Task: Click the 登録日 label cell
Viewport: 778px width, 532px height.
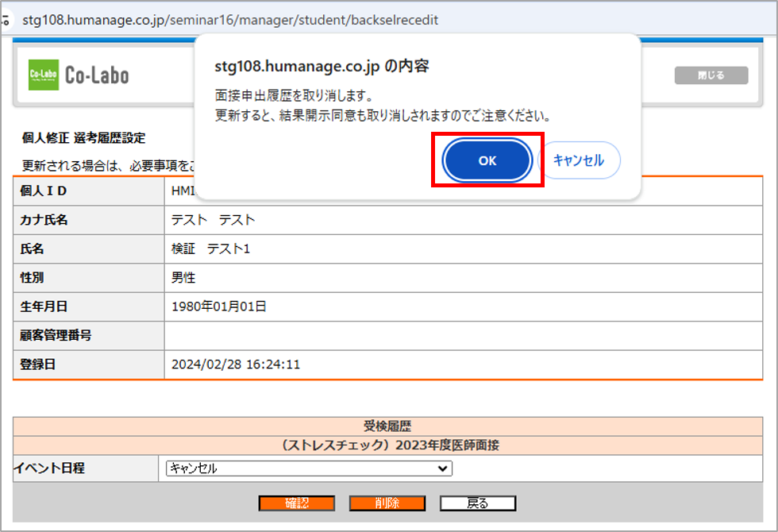Action: click(x=88, y=364)
